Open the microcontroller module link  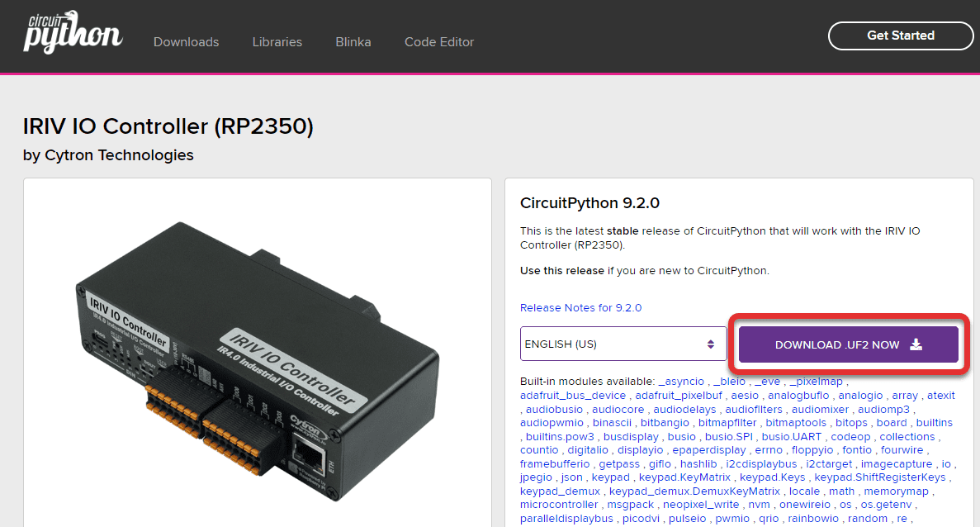point(559,504)
